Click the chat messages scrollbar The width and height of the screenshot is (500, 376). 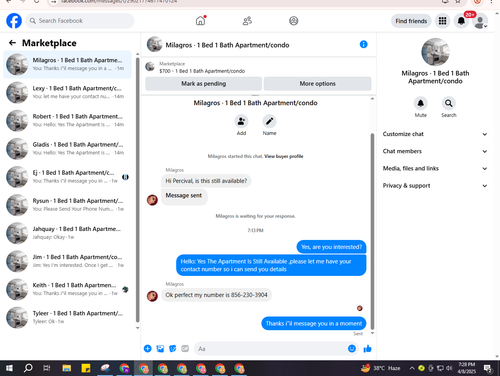pos(372,231)
